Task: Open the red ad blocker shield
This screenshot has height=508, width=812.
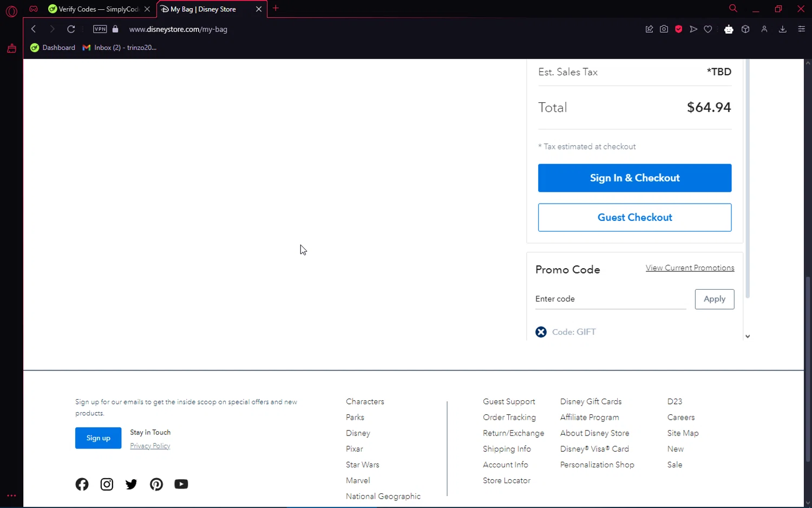Action: pyautogui.click(x=678, y=29)
